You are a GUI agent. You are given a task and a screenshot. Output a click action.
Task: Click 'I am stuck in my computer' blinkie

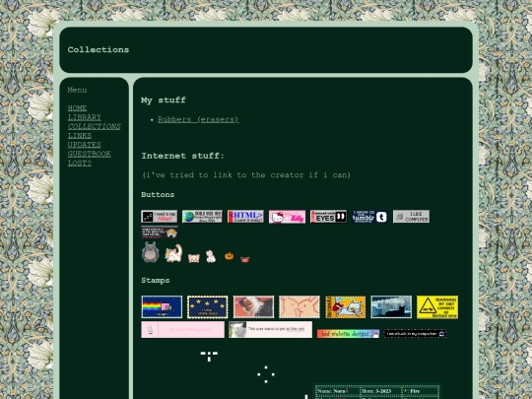tap(415, 334)
